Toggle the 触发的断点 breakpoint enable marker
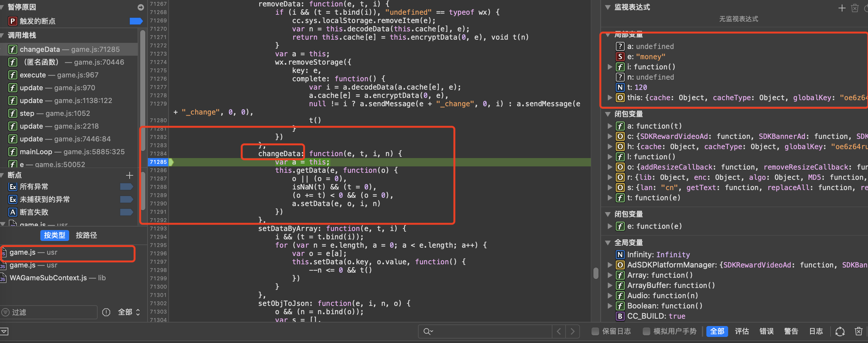 (136, 21)
